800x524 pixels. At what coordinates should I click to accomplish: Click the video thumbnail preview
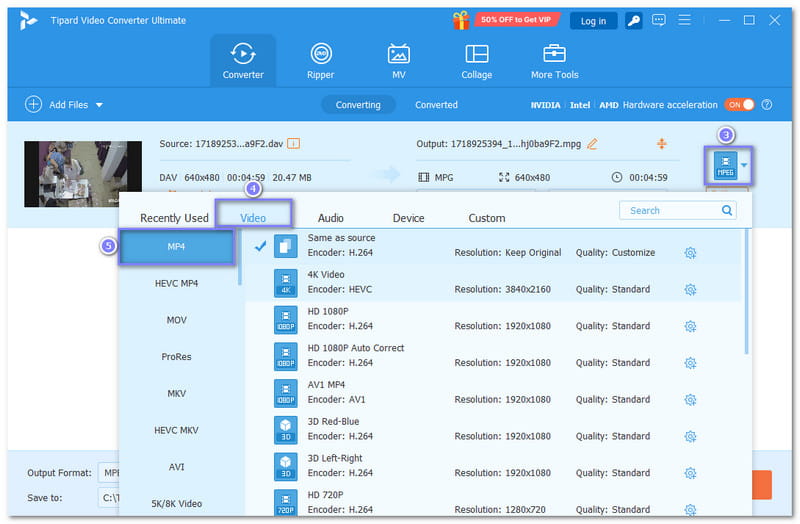(x=83, y=174)
